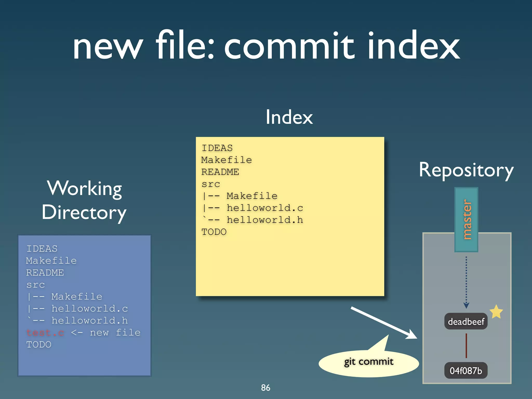532x399 pixels.
Task: Click IDEAS in the Working Directory box
Action: point(42,249)
